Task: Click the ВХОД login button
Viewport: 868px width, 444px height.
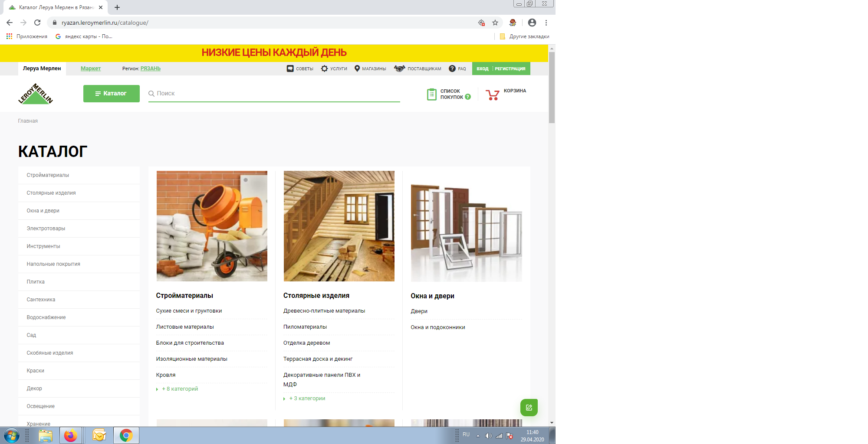Action: tap(482, 69)
